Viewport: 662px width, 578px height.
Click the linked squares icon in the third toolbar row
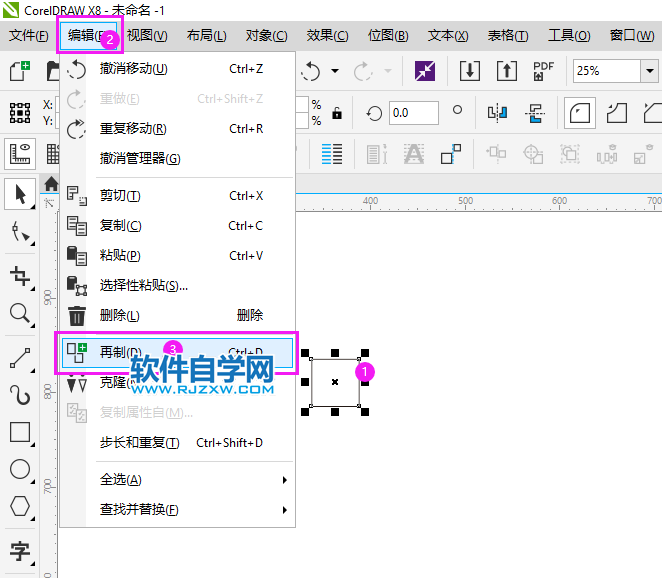451,154
